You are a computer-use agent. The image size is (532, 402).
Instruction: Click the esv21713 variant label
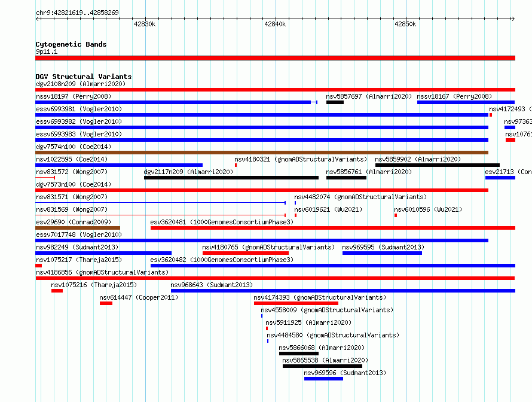pyautogui.click(x=508, y=172)
